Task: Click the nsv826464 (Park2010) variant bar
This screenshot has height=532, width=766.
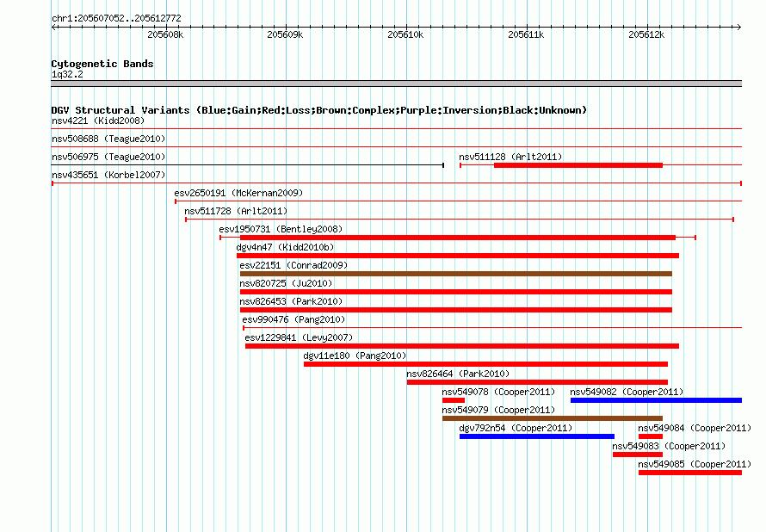Action: tap(537, 382)
